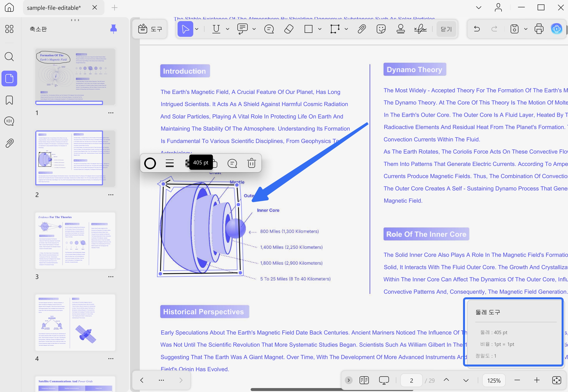Open line thickness options in floating bar
568x392 pixels.
pos(170,163)
